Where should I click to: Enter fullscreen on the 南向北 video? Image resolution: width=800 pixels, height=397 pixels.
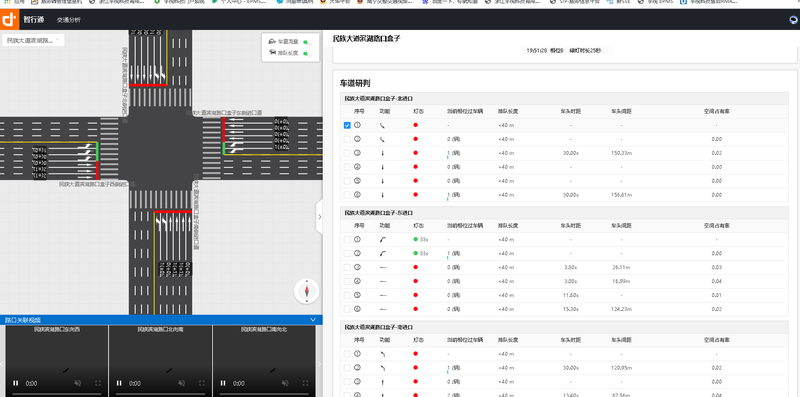tap(306, 383)
